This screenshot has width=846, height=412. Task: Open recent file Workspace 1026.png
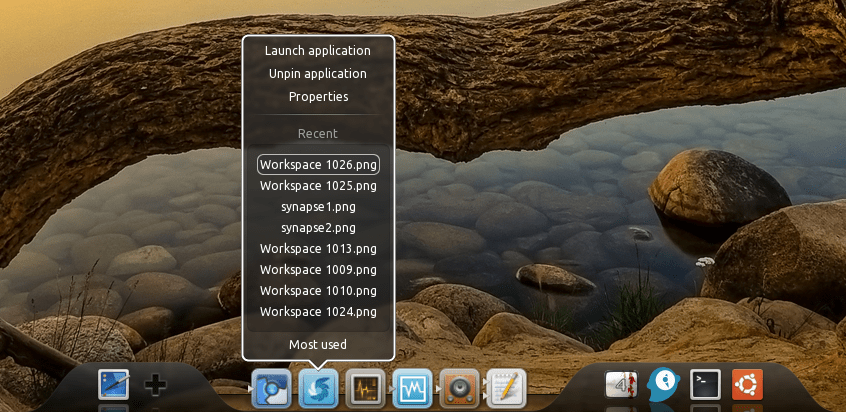[x=318, y=164]
